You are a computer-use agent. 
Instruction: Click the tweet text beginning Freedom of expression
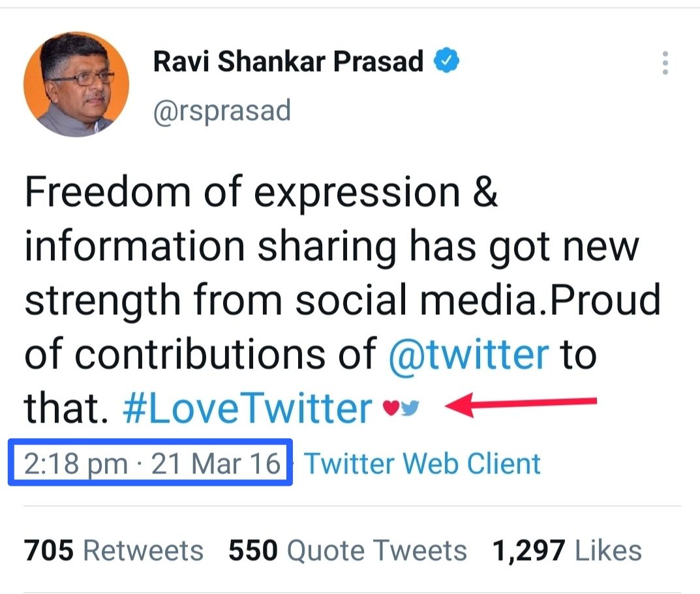pyautogui.click(x=342, y=299)
